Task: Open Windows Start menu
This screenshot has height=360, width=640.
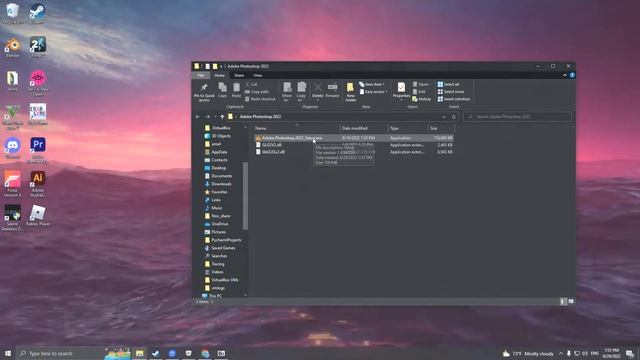Action: pyautogui.click(x=7, y=353)
